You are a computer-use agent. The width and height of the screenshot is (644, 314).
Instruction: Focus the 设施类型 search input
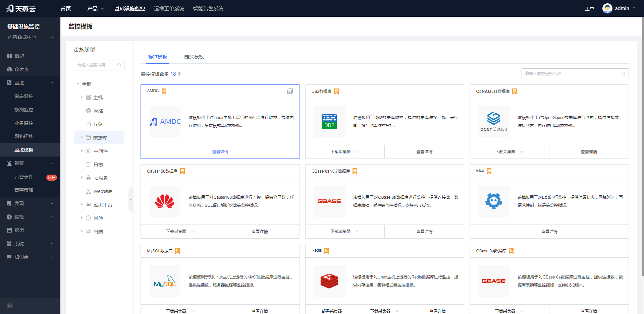tap(99, 65)
